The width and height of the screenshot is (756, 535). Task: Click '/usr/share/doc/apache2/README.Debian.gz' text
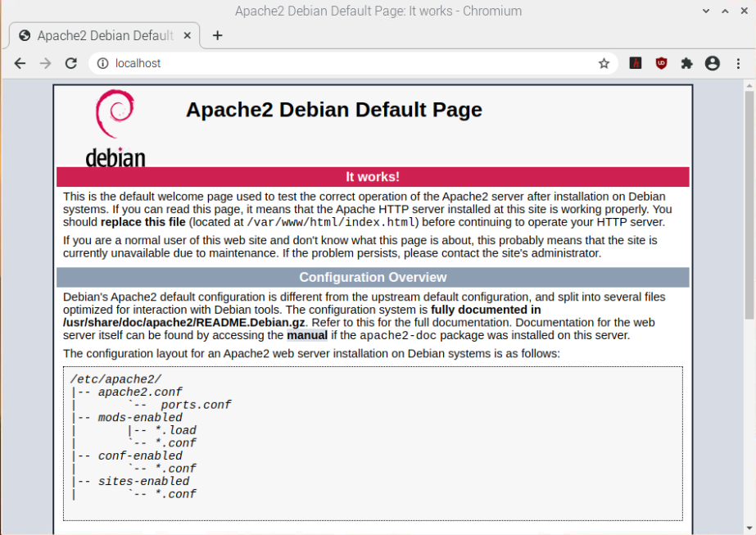click(x=183, y=322)
